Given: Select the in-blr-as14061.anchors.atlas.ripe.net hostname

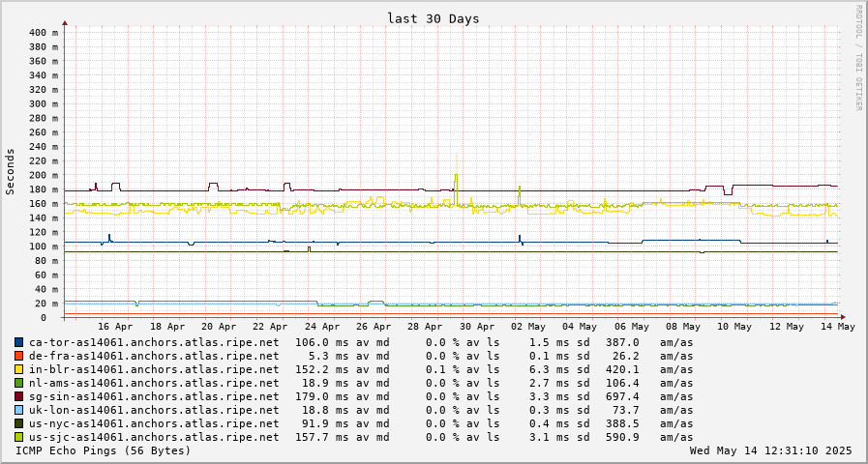Looking at the screenshot, I should tap(154, 370).
